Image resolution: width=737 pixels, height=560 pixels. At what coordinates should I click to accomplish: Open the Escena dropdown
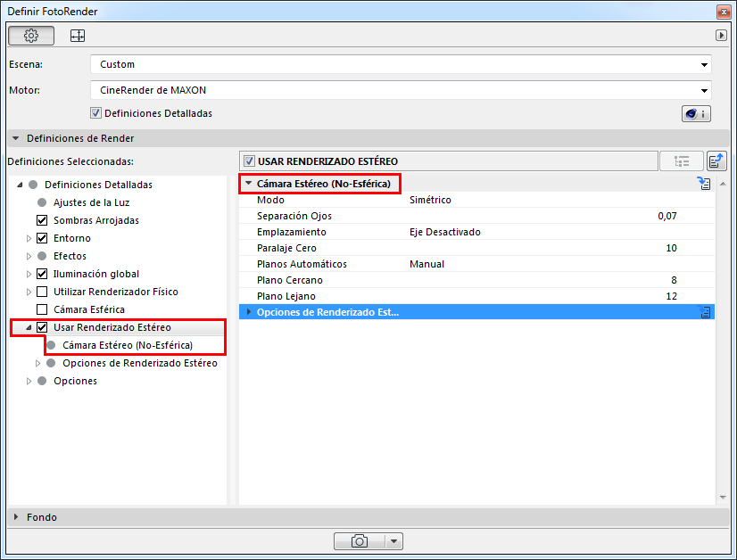pyautogui.click(x=401, y=64)
